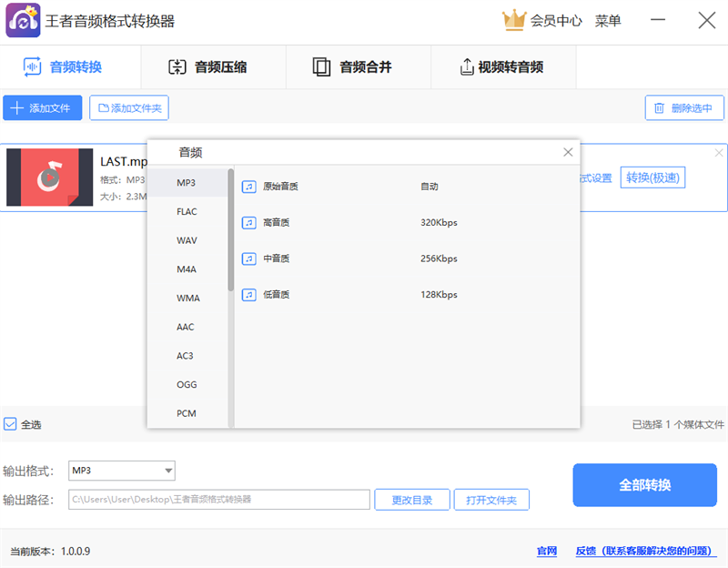Click the music note icon beside 高音质
Screen dimensions: 728x568
click(x=249, y=222)
